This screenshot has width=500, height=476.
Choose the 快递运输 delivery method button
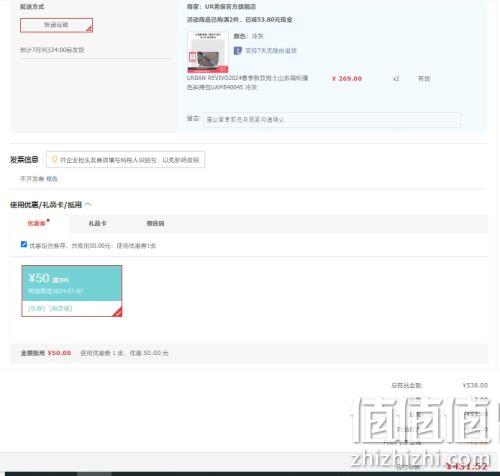point(56,25)
